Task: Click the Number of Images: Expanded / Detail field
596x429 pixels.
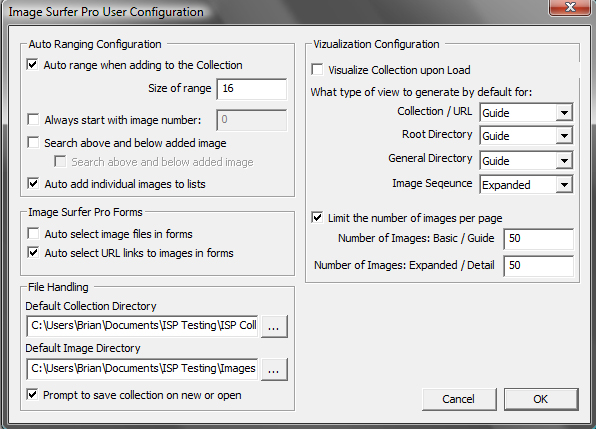Action: pyautogui.click(x=538, y=266)
